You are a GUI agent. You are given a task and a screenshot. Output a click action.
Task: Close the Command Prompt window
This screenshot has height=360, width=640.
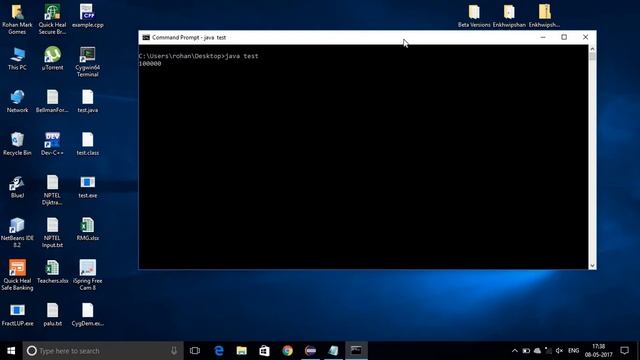tap(585, 37)
